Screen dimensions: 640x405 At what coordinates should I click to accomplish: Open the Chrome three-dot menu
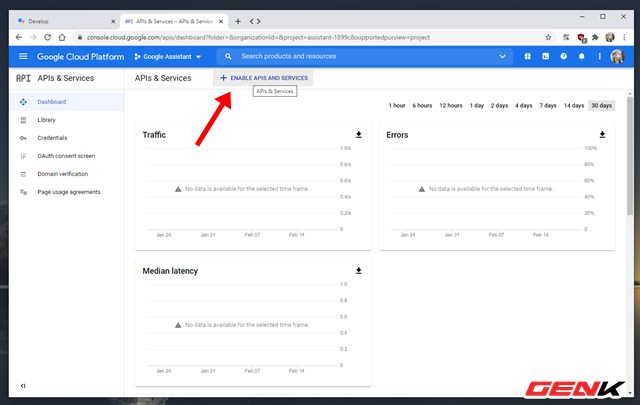(x=624, y=38)
